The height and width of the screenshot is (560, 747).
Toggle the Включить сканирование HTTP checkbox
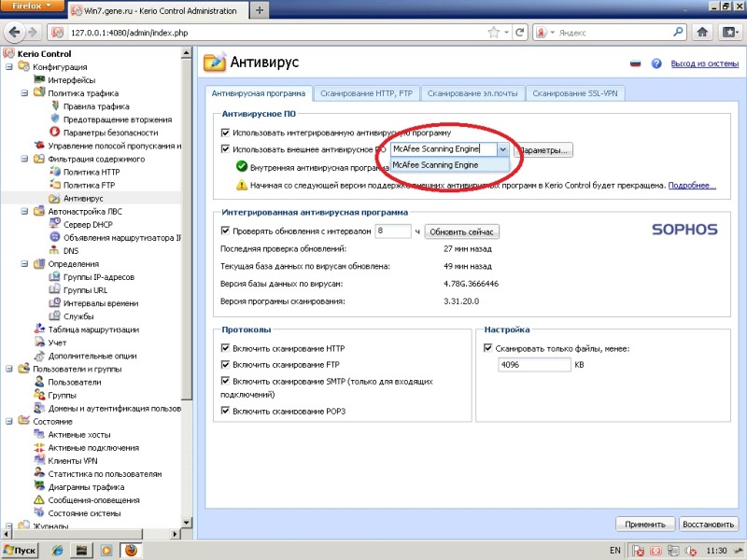(225, 348)
